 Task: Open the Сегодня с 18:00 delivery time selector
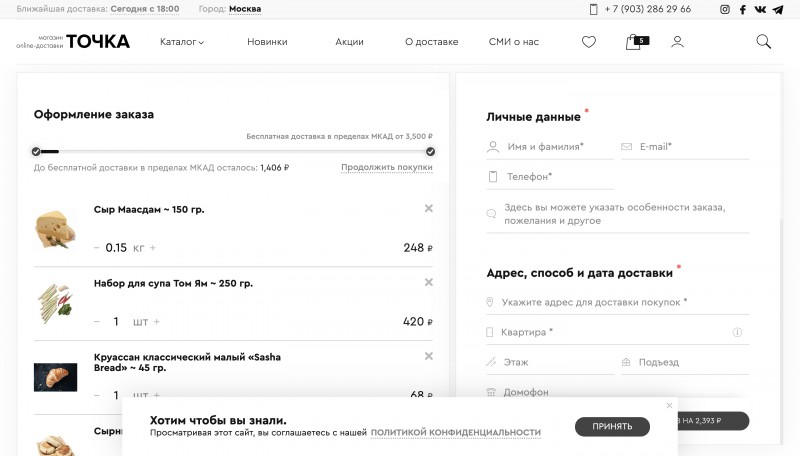click(145, 9)
